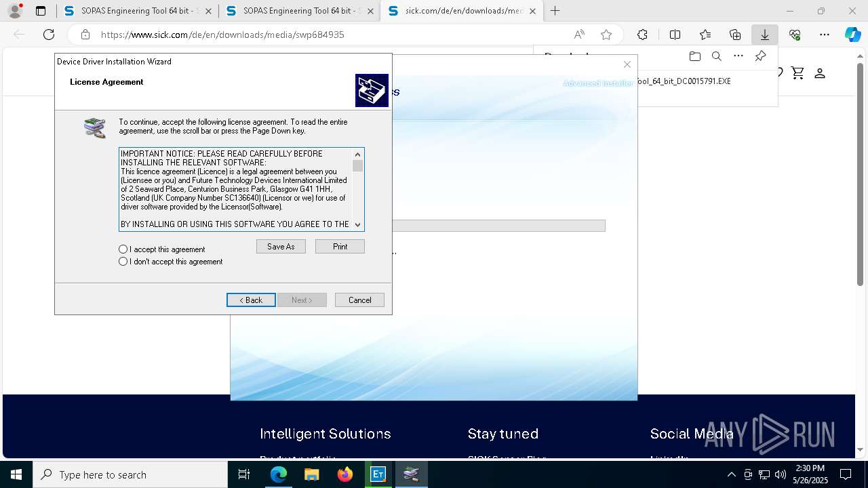
Task: Click license text scroll-down arrow
Action: 358,225
